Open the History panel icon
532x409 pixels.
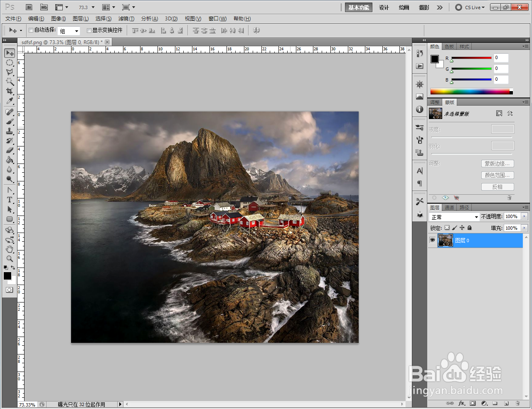click(420, 53)
